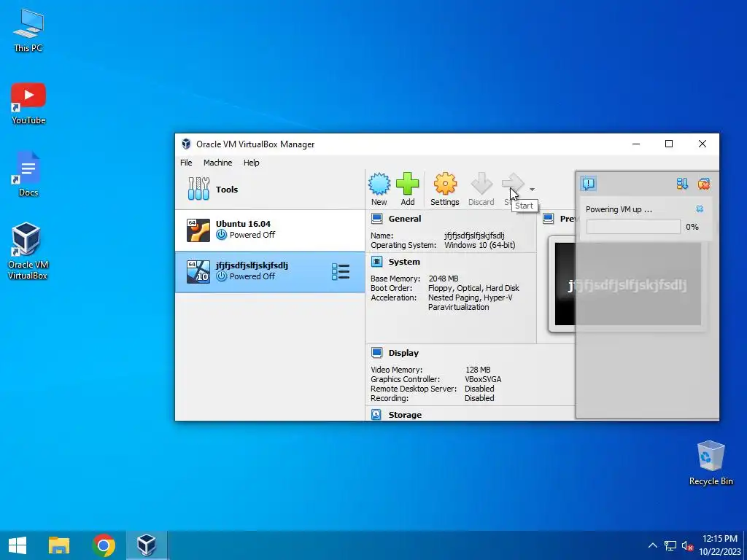747x560 pixels.
Task: Click the Video Memory value 128 MB
Action: [478, 370]
